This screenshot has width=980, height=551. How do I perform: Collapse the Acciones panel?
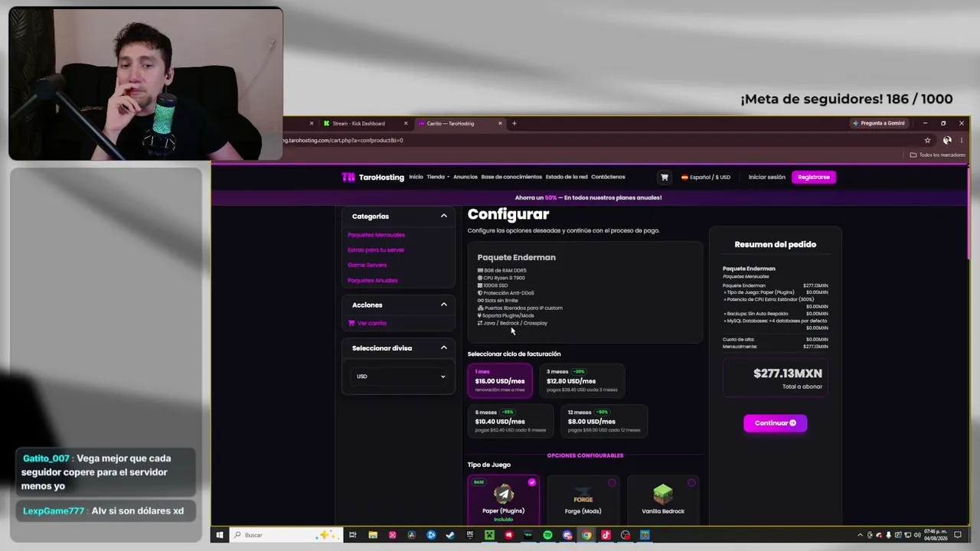tap(443, 305)
